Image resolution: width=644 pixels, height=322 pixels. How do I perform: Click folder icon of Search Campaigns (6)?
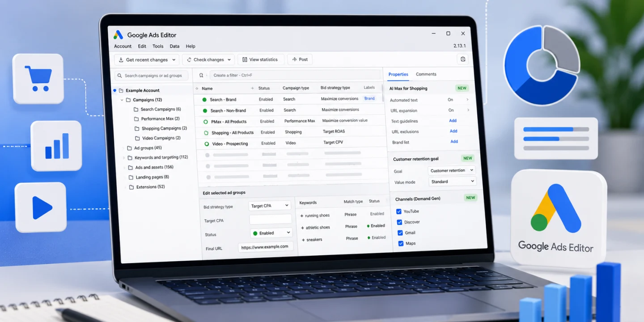click(x=136, y=109)
